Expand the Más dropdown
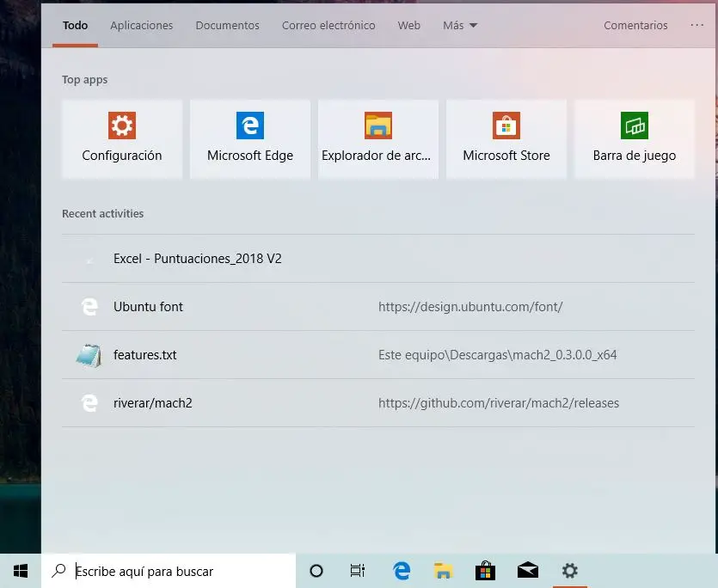Screen dimensions: 718x588 [460, 25]
